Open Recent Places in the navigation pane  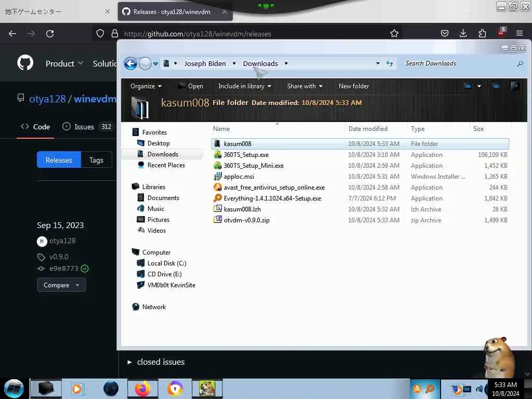[x=166, y=165]
